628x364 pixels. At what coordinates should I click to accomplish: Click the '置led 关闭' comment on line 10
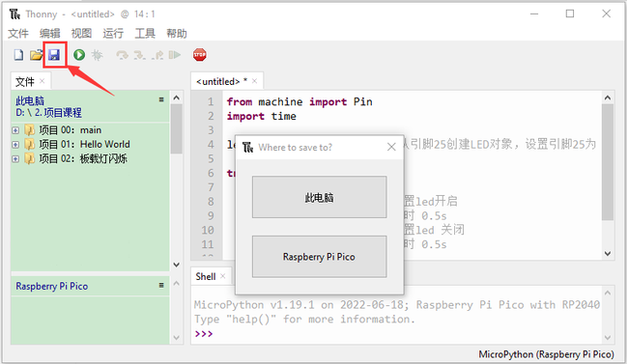point(434,230)
